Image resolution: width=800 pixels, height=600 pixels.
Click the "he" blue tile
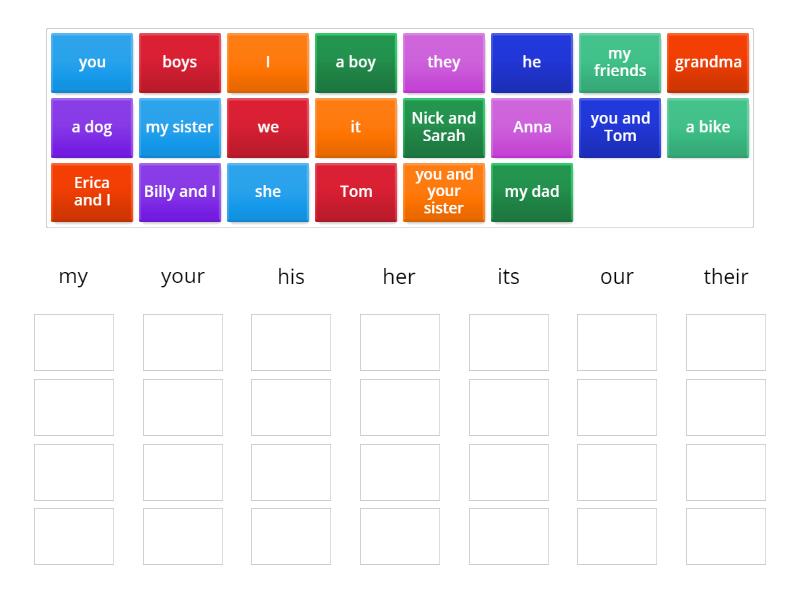point(531,62)
